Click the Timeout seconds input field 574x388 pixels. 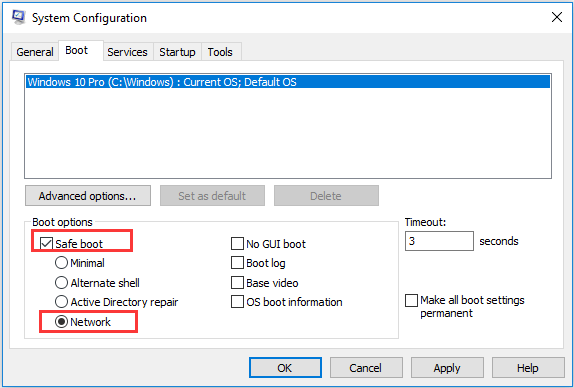[x=439, y=241]
